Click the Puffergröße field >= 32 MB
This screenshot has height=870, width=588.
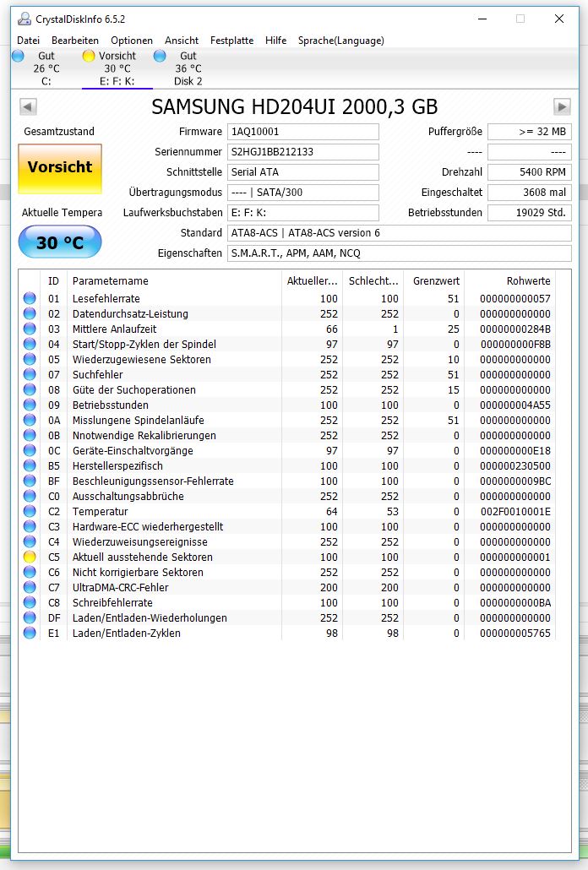click(x=529, y=132)
